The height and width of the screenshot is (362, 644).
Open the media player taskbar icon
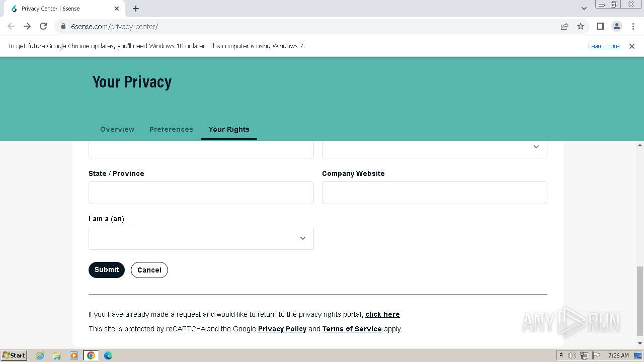(74, 355)
